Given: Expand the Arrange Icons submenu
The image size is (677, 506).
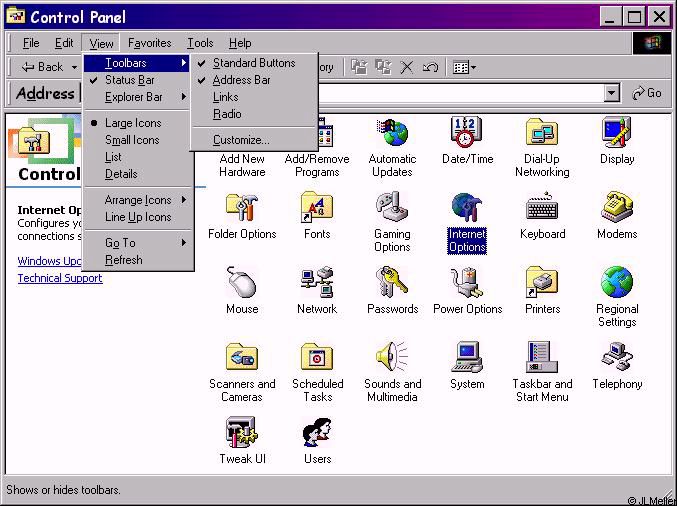Looking at the screenshot, I should [137, 200].
